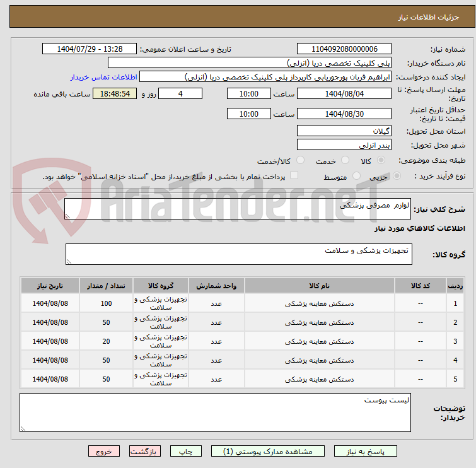Open اطلاعات تماس خریدار contact link
This screenshot has width=476, height=468.
104,77
